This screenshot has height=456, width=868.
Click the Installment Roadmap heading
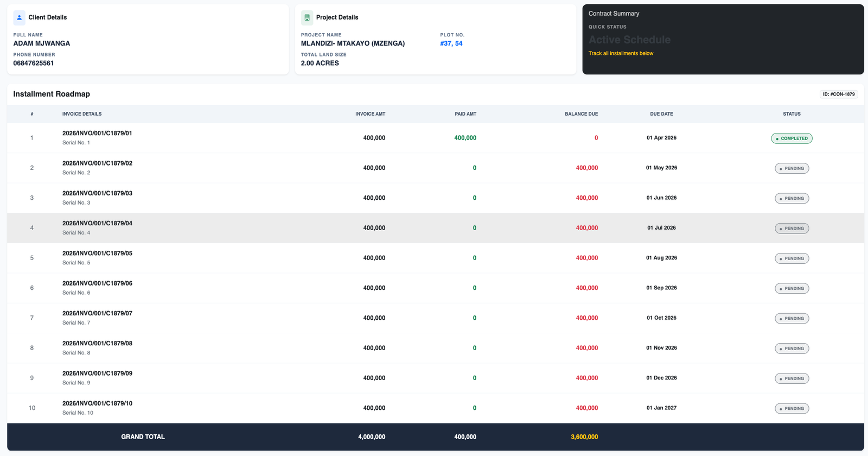(52, 94)
